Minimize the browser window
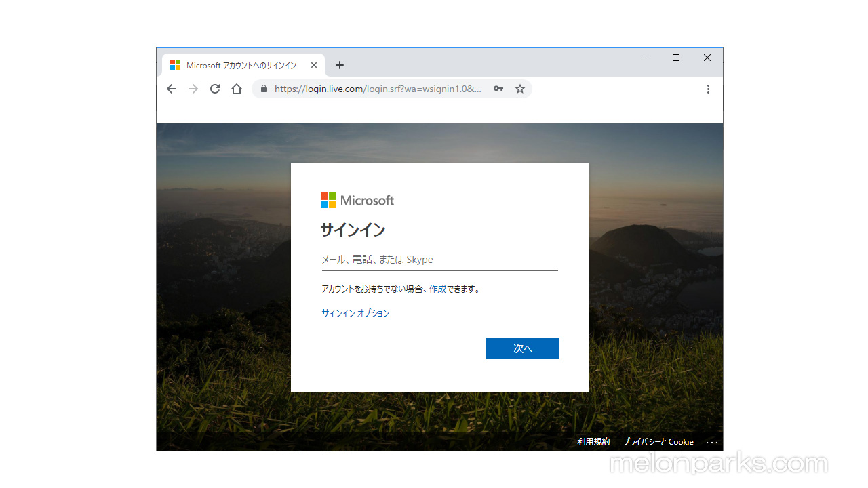Screen dimensions: 868x488 click(645, 58)
